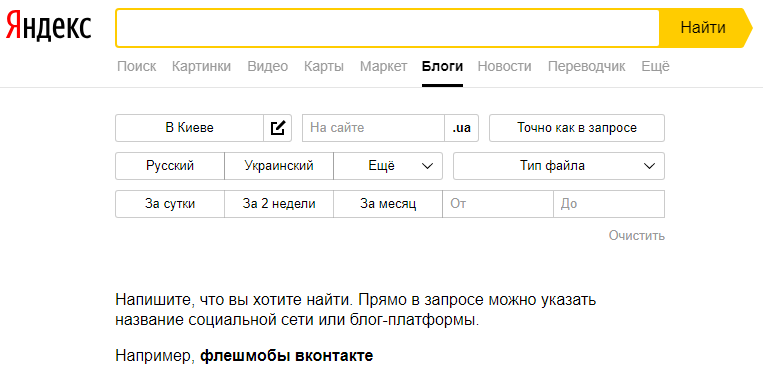Select the За сутки time filter
This screenshot has height=389, width=763.
[170, 204]
